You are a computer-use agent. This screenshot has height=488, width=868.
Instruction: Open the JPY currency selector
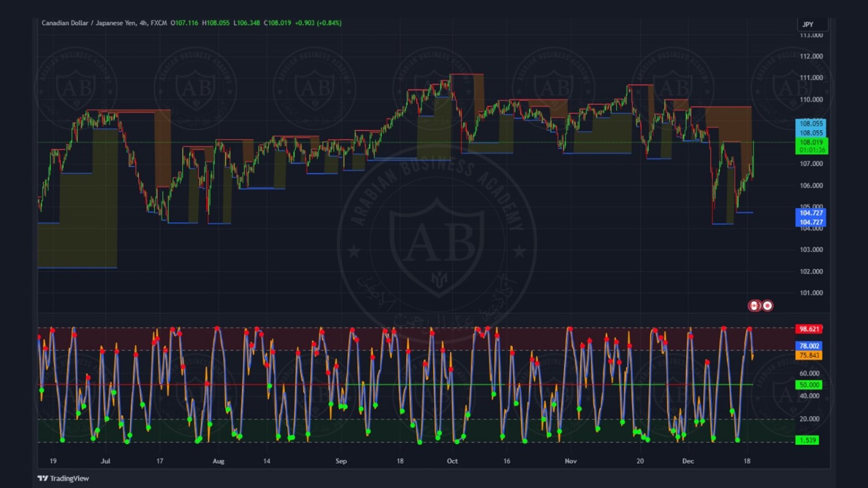pos(812,24)
